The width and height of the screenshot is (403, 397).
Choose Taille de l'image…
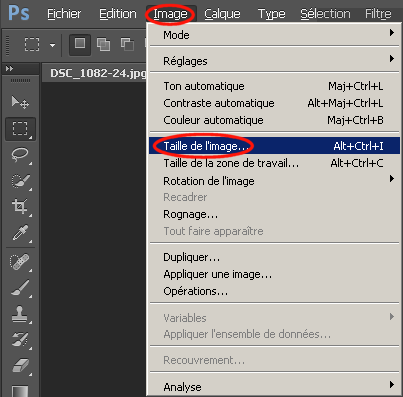[275, 146]
